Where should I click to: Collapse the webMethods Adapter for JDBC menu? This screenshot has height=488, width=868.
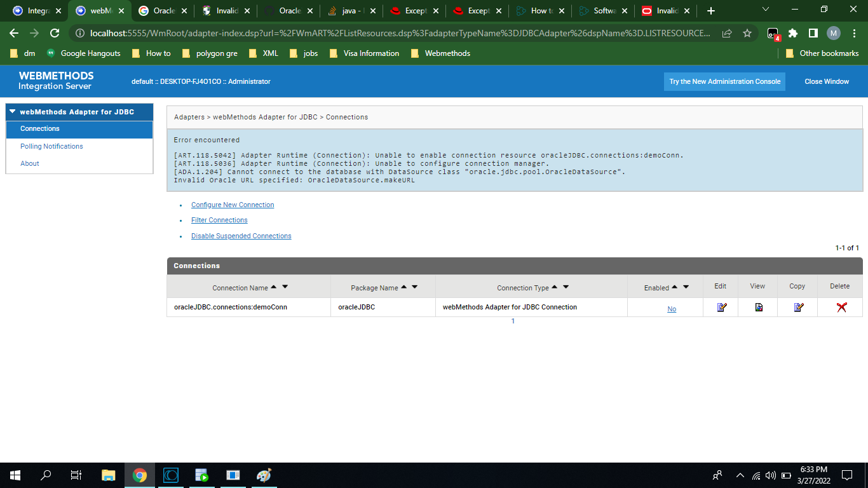79,112
